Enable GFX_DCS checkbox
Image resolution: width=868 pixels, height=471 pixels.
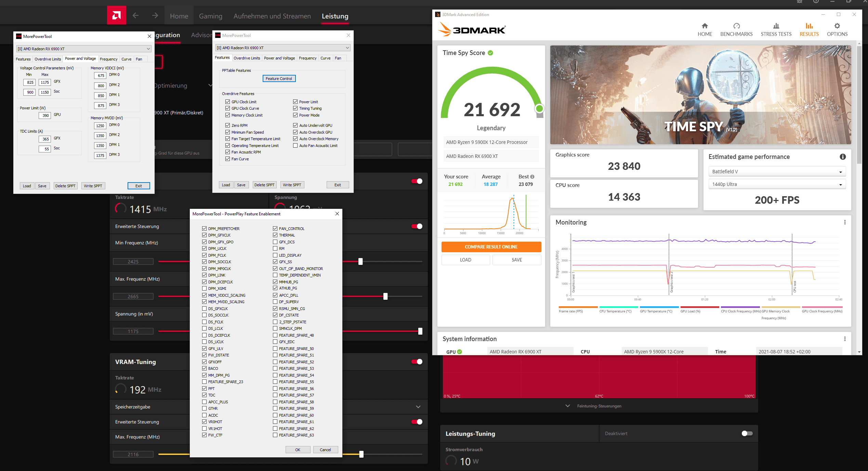pos(275,242)
